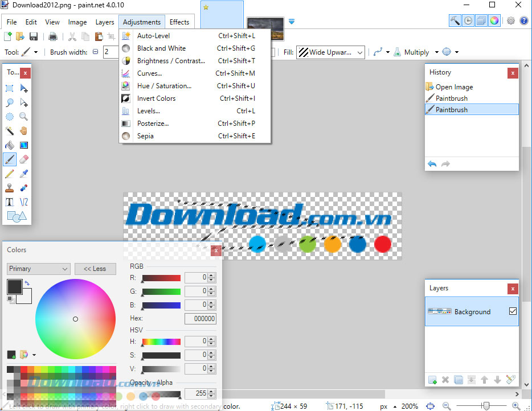Image resolution: width=532 pixels, height=411 pixels.
Task: Select the Text tool
Action: (x=10, y=202)
